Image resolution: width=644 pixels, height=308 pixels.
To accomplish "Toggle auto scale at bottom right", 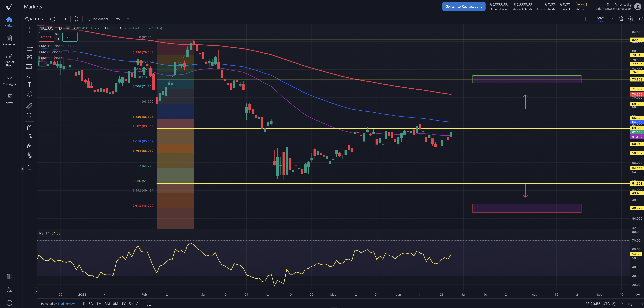I will click(639, 304).
